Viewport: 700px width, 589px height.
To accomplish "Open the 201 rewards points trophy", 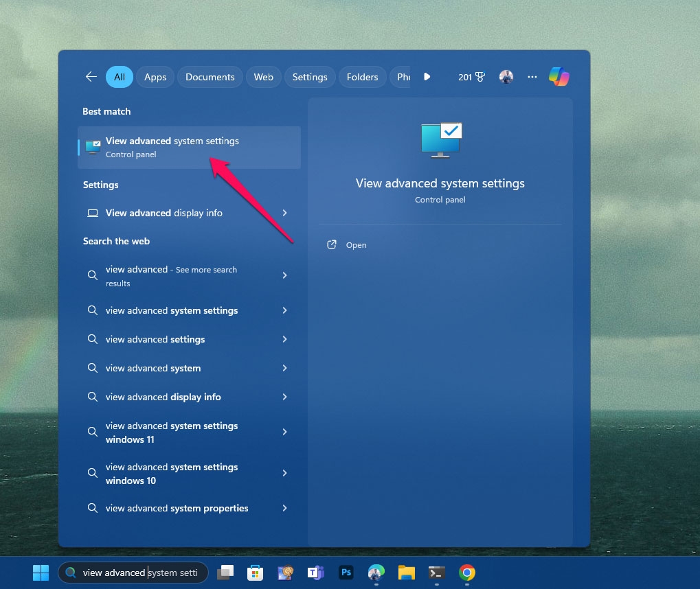I will [x=471, y=77].
